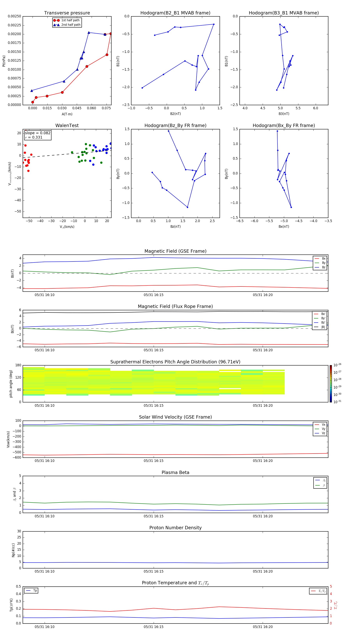Click the 10^-31 colorbar label
Screen dimensions: 351x644
pos(337,402)
